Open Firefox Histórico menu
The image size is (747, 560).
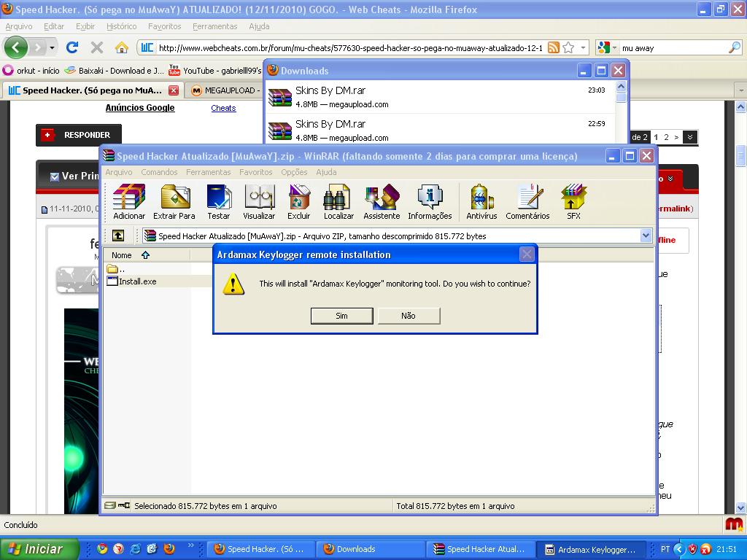pyautogui.click(x=122, y=26)
